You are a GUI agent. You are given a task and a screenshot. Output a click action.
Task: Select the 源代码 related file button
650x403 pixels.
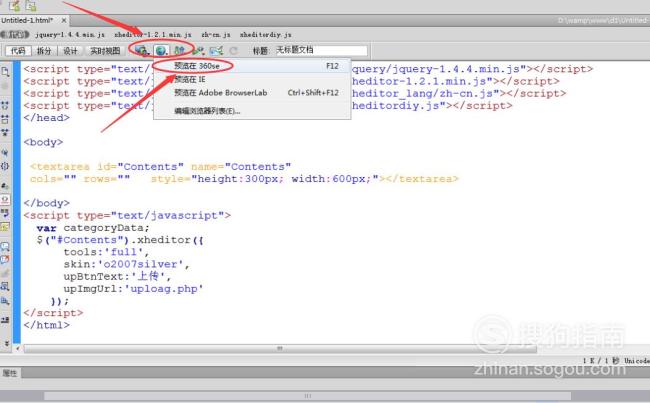(15, 34)
